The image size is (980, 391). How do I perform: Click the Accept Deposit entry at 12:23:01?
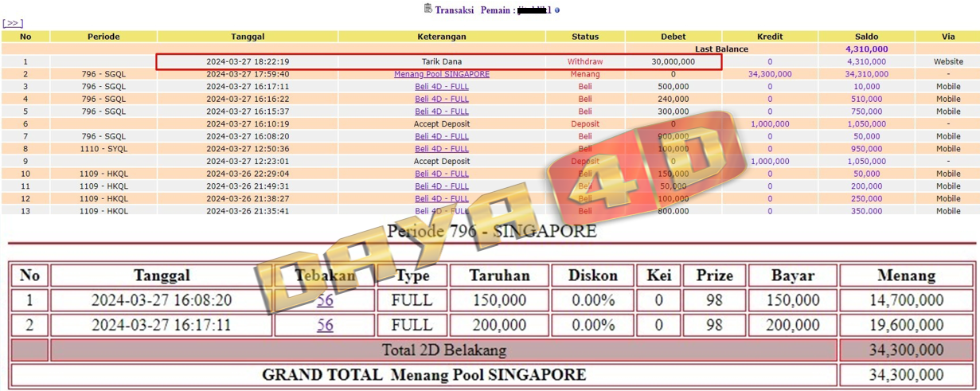[x=442, y=161]
